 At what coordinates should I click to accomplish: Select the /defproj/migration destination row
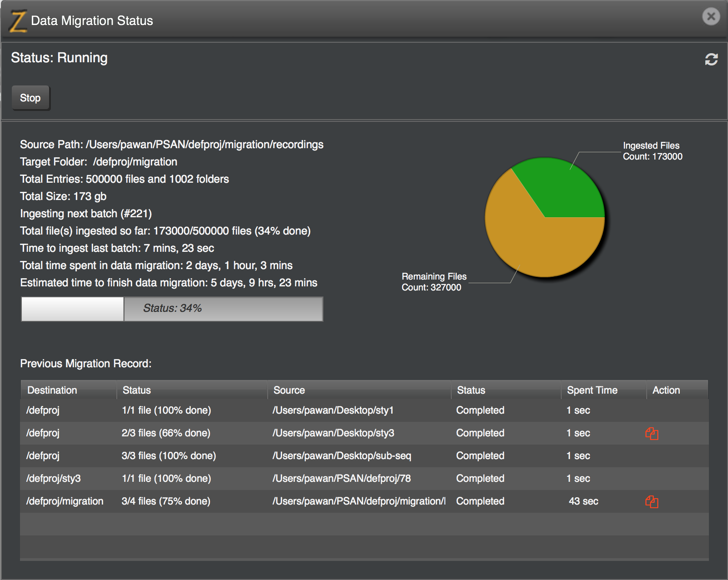(364, 501)
